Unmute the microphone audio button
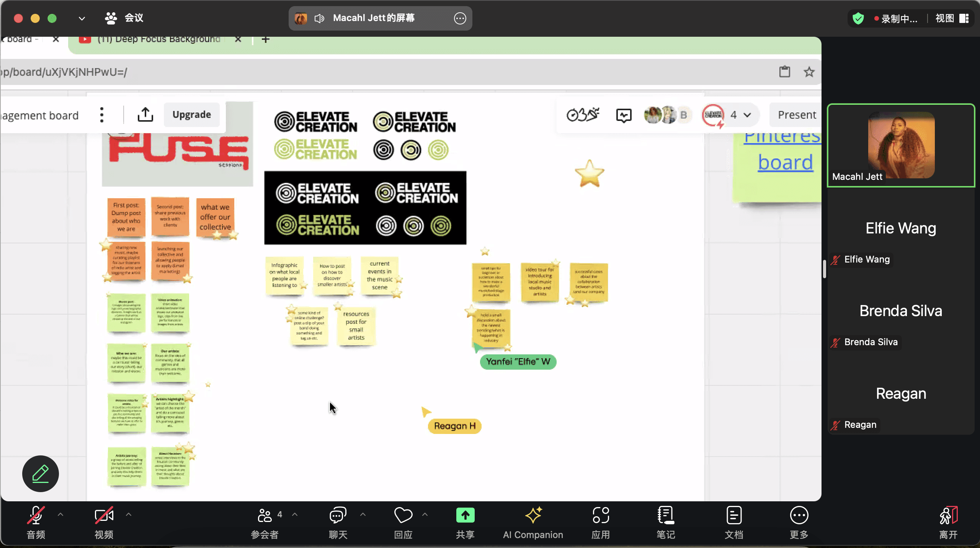The image size is (980, 548). (36, 515)
